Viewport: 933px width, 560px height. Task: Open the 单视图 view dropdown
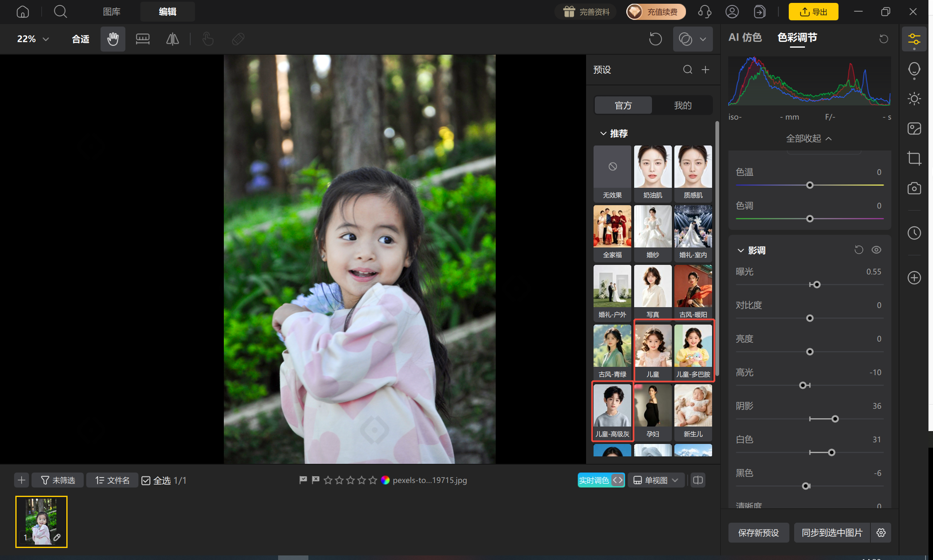656,480
